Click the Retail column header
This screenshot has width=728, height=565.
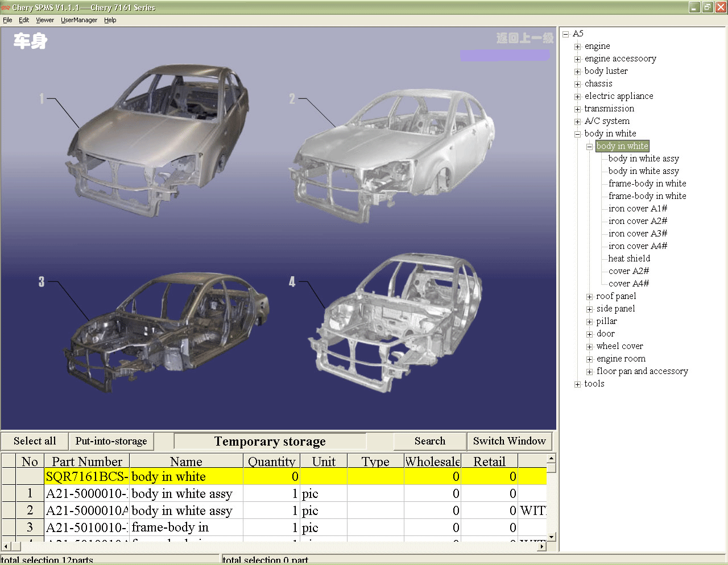pyautogui.click(x=490, y=462)
